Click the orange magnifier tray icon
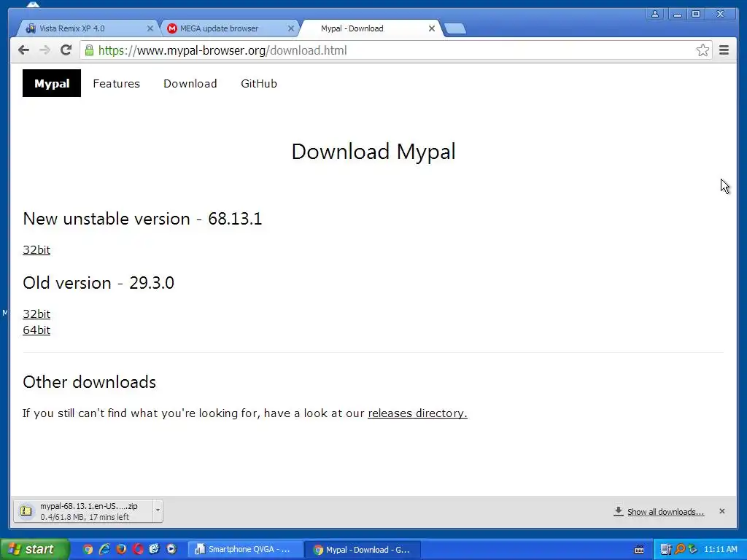Viewport: 747px width, 560px height. point(680,550)
